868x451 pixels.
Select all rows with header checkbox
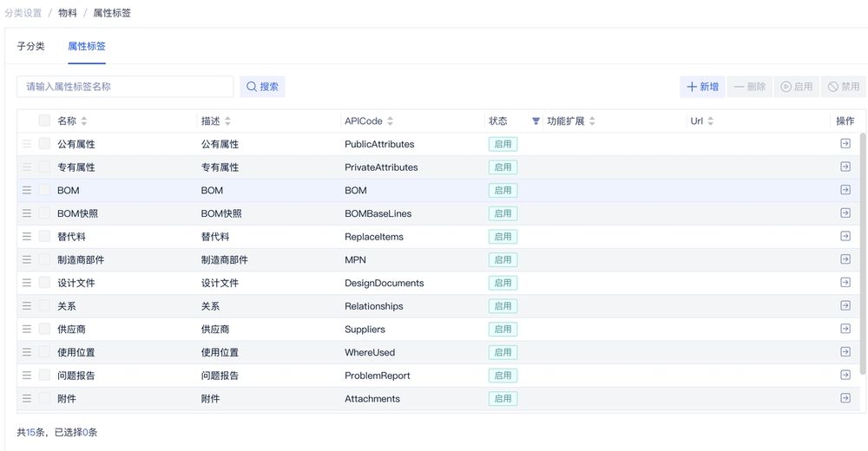point(44,121)
